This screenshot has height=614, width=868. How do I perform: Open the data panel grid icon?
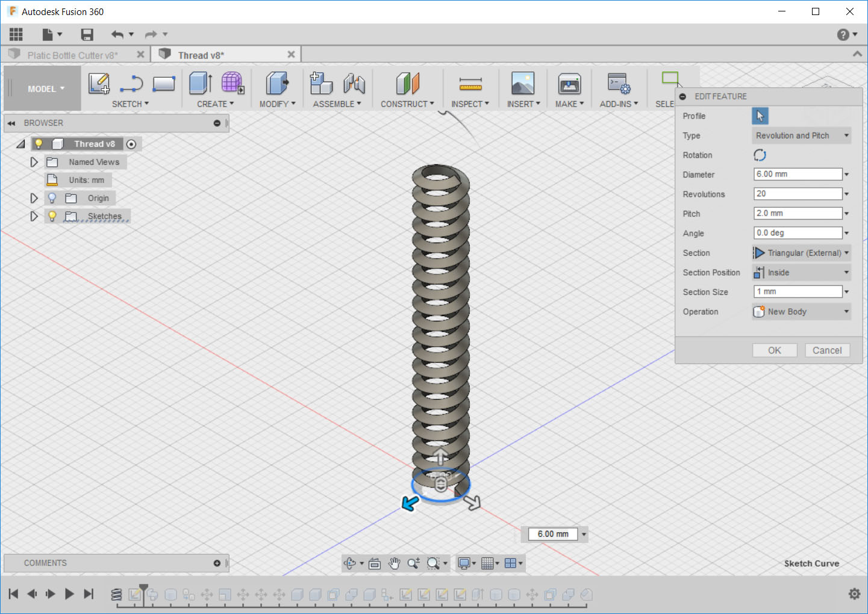tap(16, 35)
